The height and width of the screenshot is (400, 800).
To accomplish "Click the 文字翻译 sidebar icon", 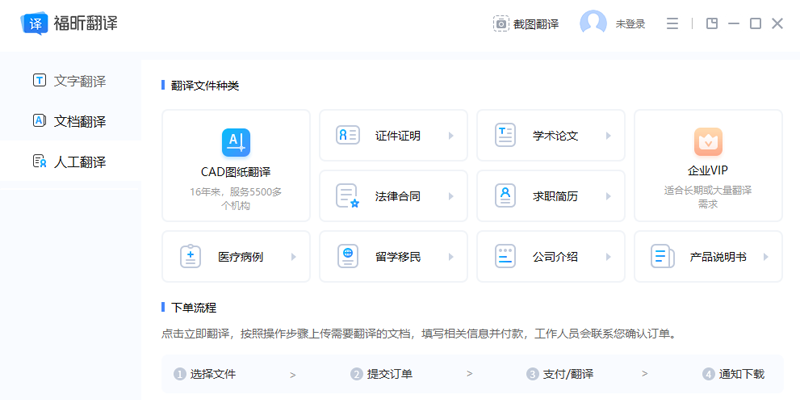I will point(39,80).
